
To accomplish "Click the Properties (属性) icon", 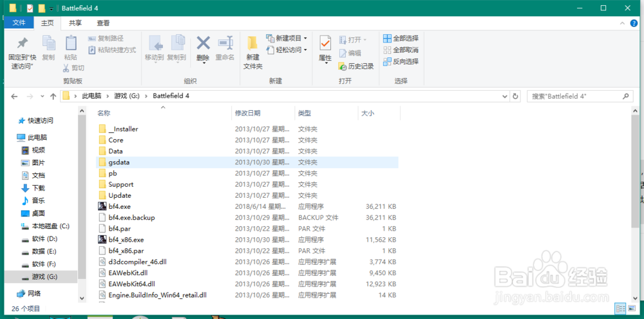I will coord(325,43).
